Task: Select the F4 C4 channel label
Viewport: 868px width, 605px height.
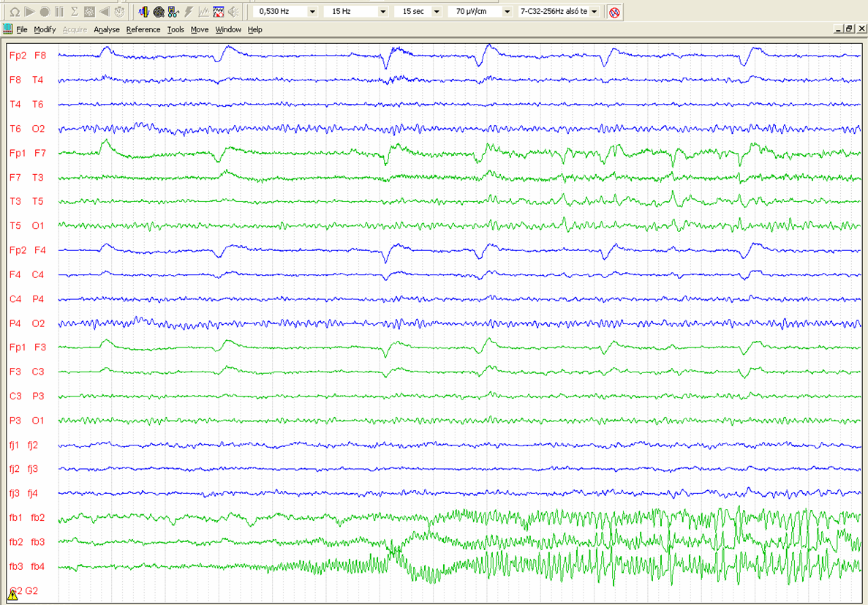Action: [x=26, y=274]
